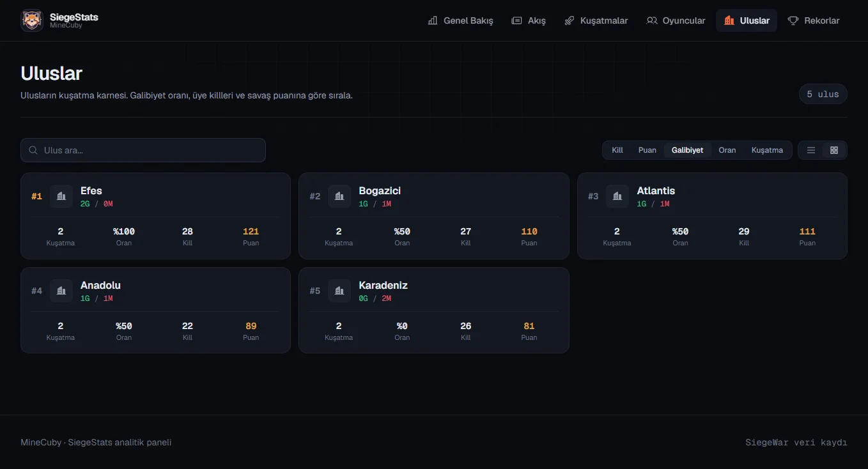The image size is (868, 469).
Task: Click the Atlantis nation building icon
Action: (x=617, y=196)
